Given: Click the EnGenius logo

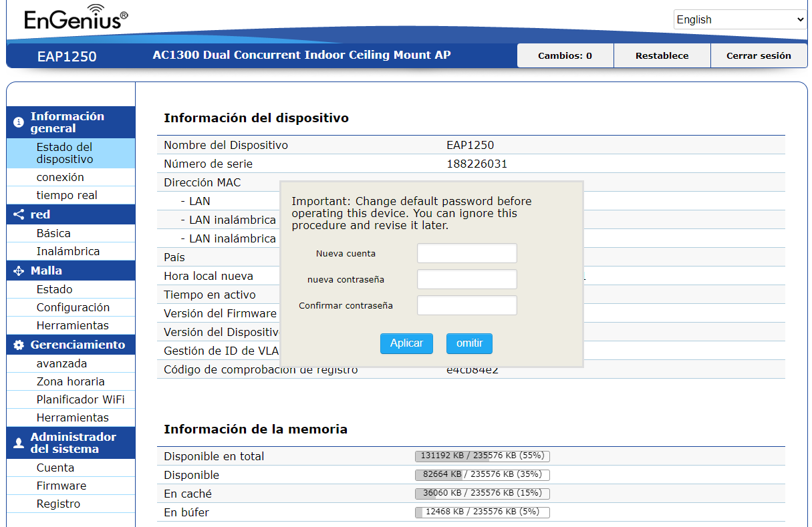Looking at the screenshot, I should click(76, 18).
